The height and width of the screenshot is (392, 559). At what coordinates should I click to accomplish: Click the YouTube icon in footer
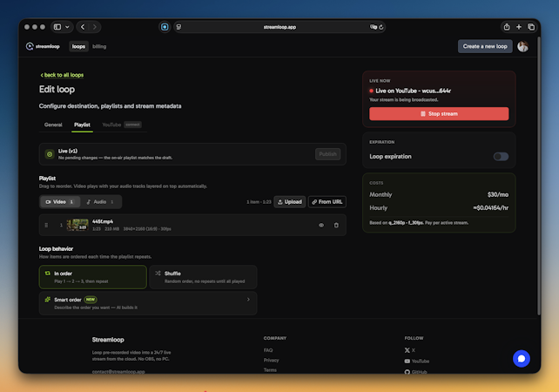pos(407,361)
